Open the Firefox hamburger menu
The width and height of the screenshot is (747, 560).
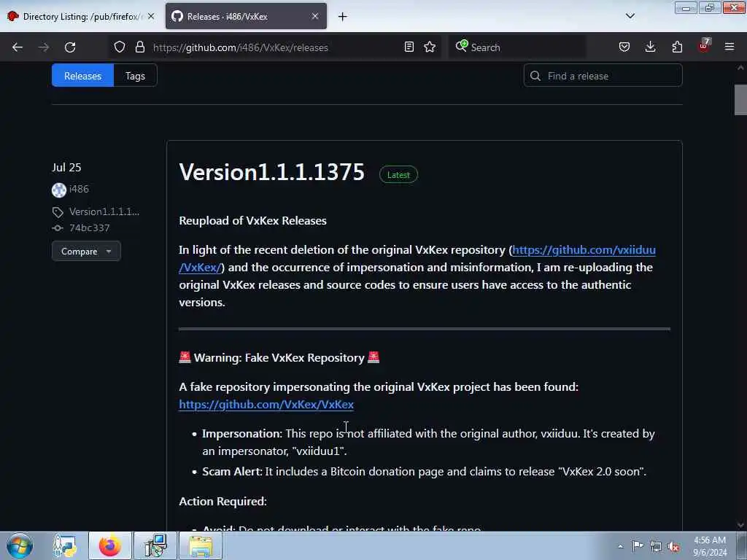point(729,47)
